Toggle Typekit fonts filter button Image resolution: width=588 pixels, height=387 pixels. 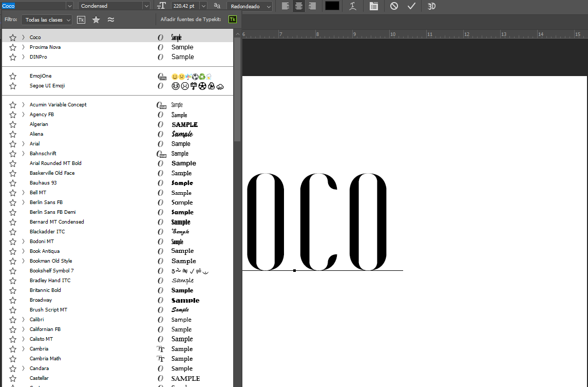point(81,20)
